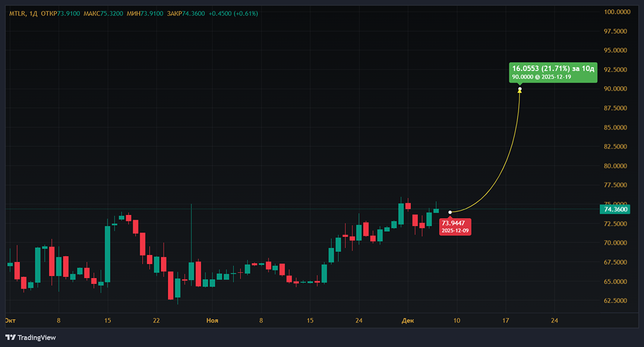The height and width of the screenshot is (347, 644).
Task: Click the Ноя month label on time axis
Action: (x=213, y=320)
